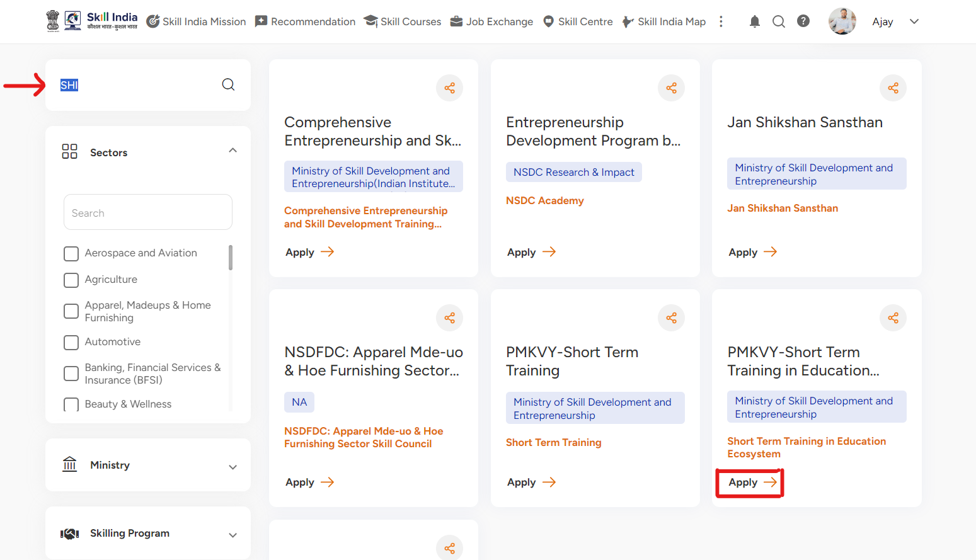Open the Skill Centre menu item
Screen dimensions: 976x560
578,21
